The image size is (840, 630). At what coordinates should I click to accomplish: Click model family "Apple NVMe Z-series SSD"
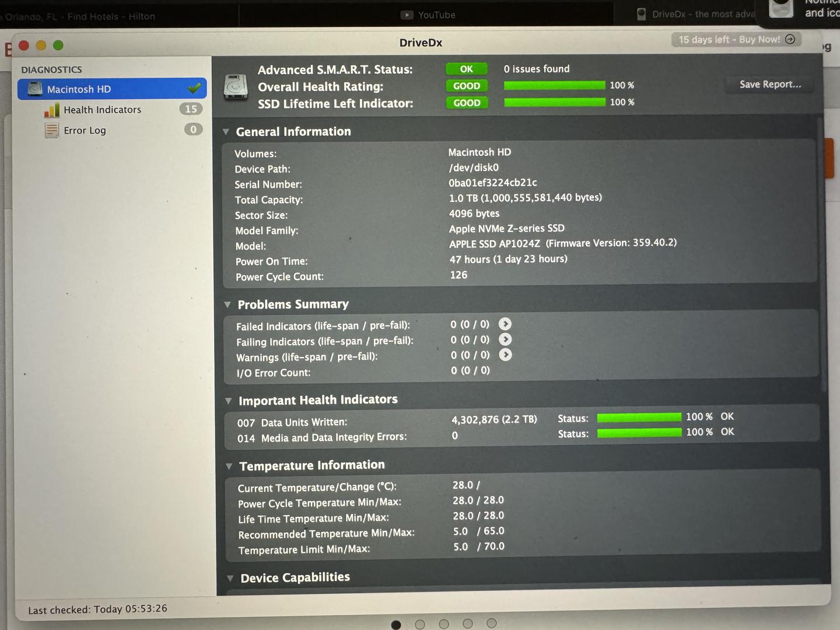[x=507, y=229]
